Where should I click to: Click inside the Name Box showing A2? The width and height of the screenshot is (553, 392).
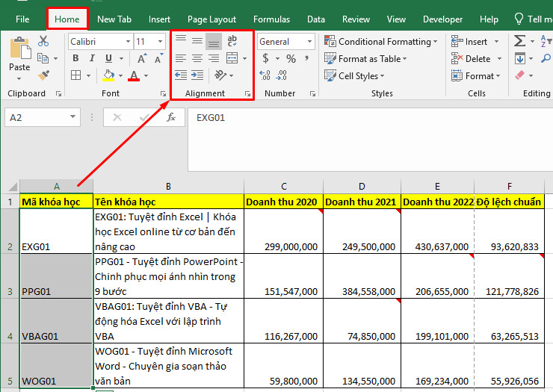(37, 117)
